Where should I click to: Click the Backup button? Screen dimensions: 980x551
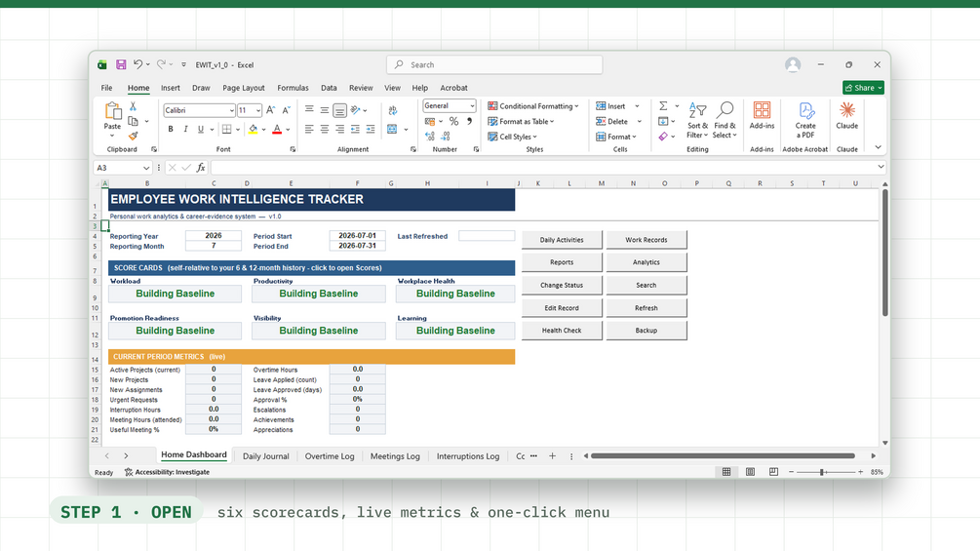647,331
